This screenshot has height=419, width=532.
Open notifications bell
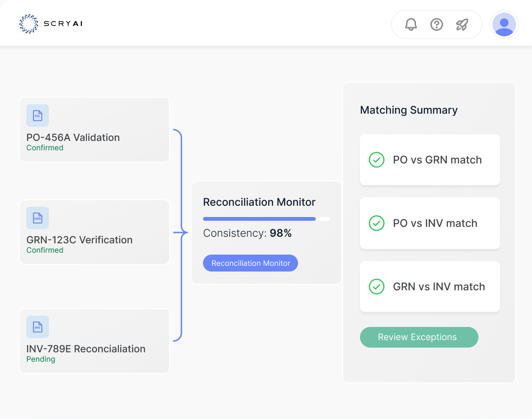coord(411,24)
